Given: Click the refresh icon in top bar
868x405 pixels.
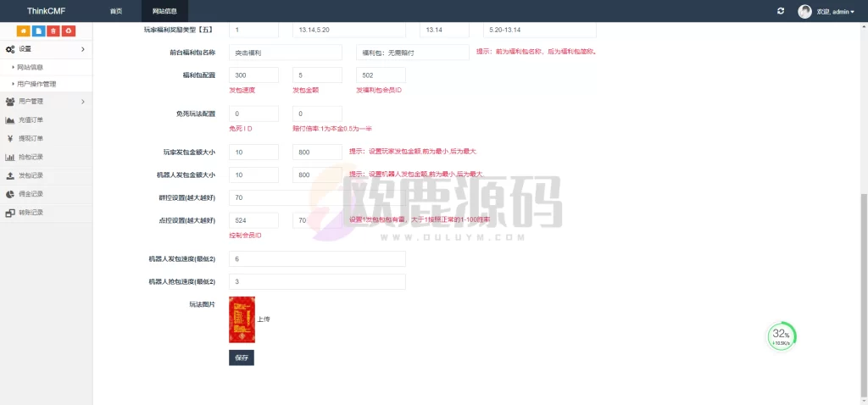Looking at the screenshot, I should click(781, 11).
